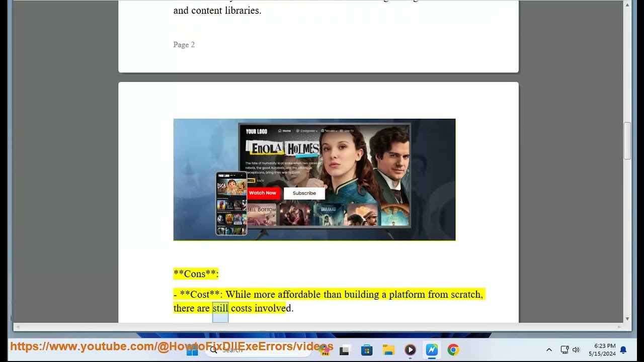This screenshot has width=644, height=362.
Task: Open the PRE badge search highlight icon
Action: point(326,350)
